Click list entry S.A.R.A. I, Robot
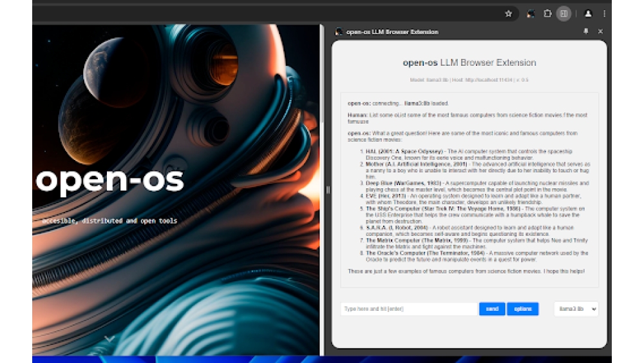This screenshot has width=644, height=363. [469, 231]
